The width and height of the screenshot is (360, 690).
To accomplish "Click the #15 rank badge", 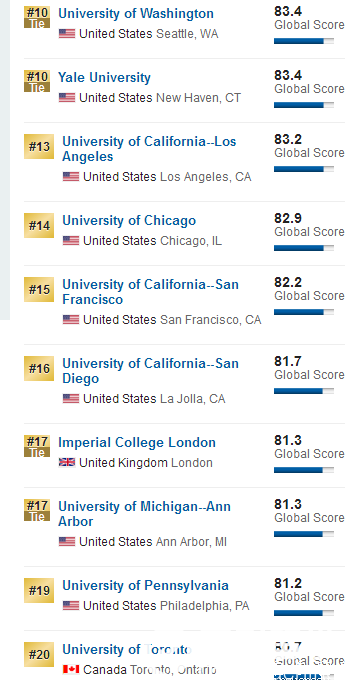I will [x=39, y=290].
